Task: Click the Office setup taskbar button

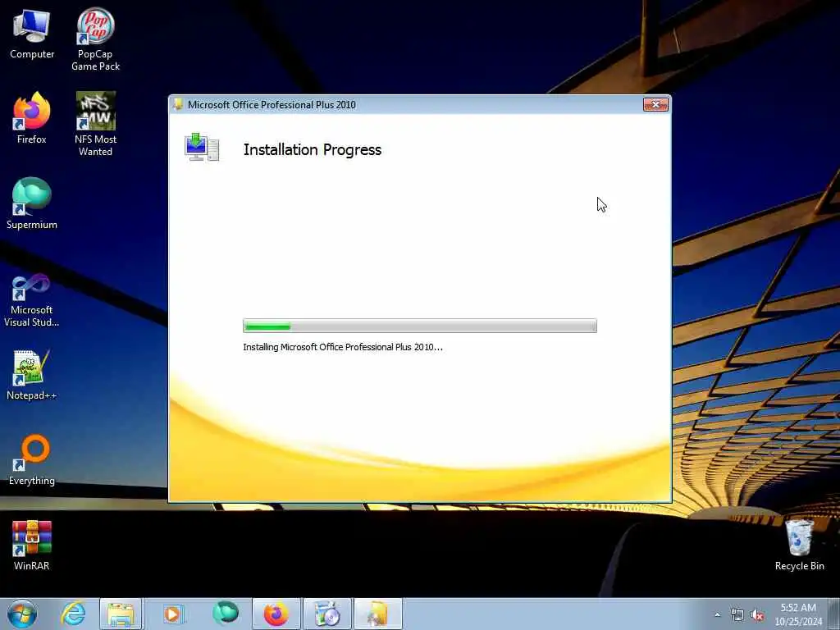Action: tap(378, 614)
